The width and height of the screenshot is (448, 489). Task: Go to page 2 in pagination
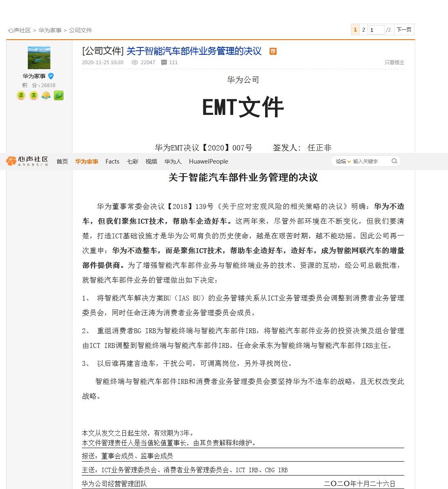tap(363, 29)
